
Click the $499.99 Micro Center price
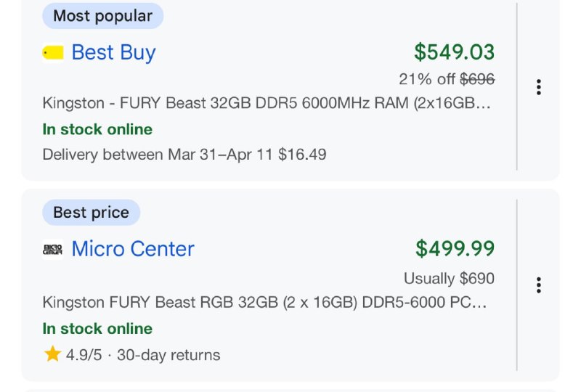pyautogui.click(x=455, y=249)
